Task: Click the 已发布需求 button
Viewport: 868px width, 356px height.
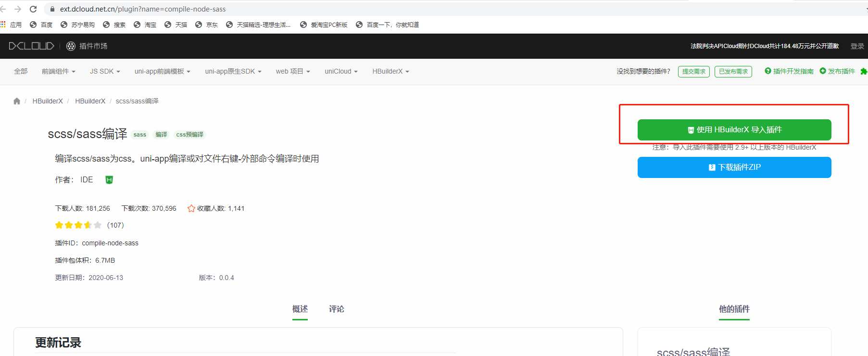Action: coord(733,72)
